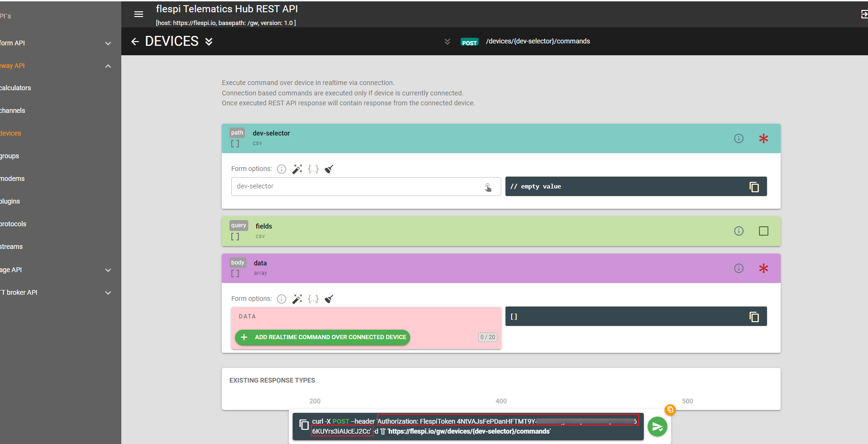Add realtime command over connected device
Screen dimensions: 868x444
tap(322, 337)
